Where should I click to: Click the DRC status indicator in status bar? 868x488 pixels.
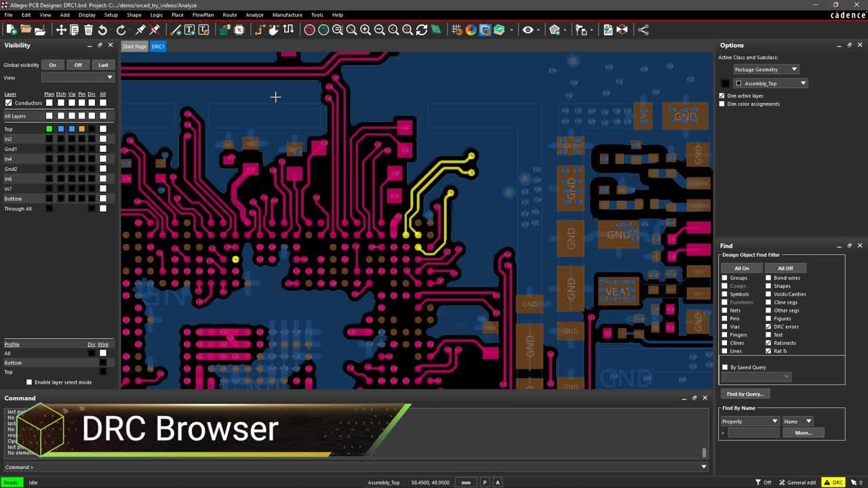point(833,483)
